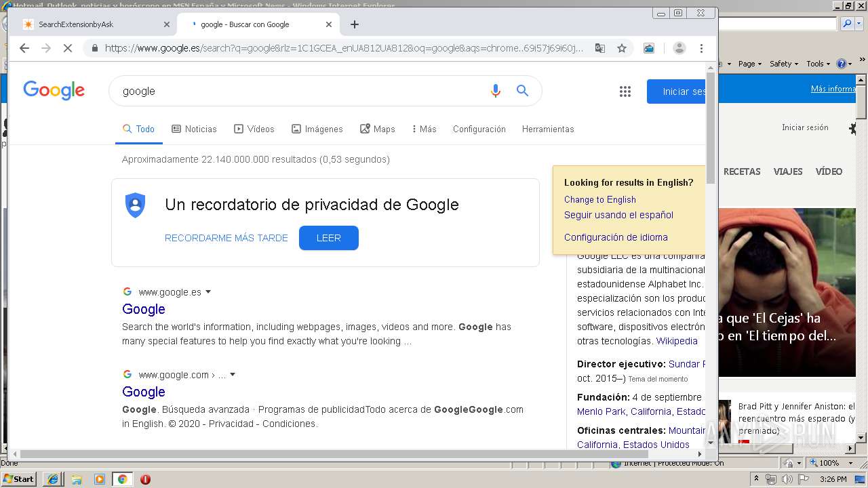This screenshot has height=488, width=868.
Task: Expand dropdown arrow next to www.google.es
Action: pos(208,292)
